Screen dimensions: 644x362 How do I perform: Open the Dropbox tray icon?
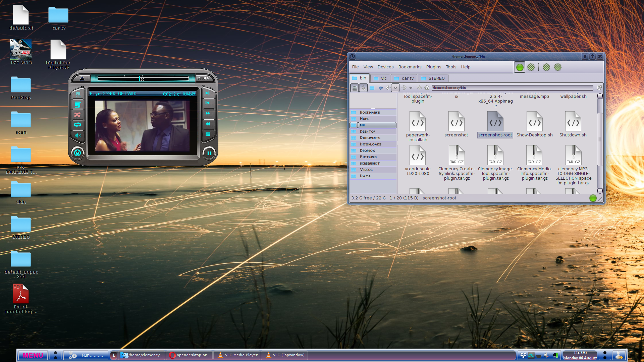coord(523,355)
